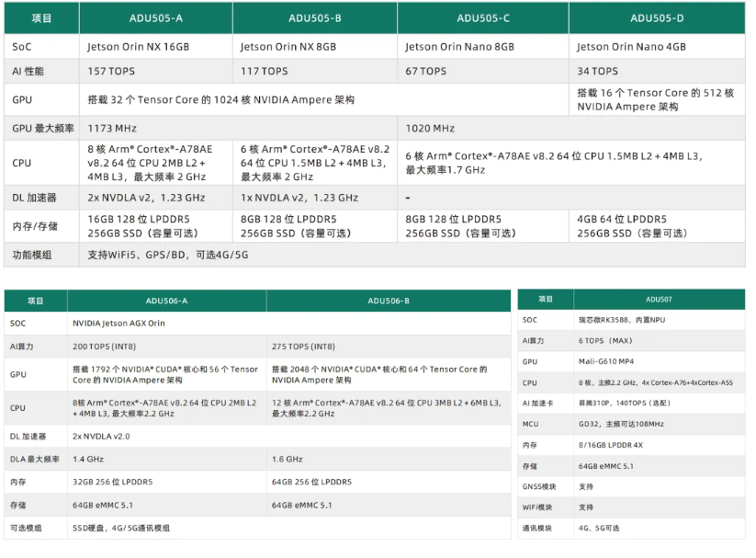756x558 pixels.
Task: Click the ADU506-A column header
Action: point(167,301)
